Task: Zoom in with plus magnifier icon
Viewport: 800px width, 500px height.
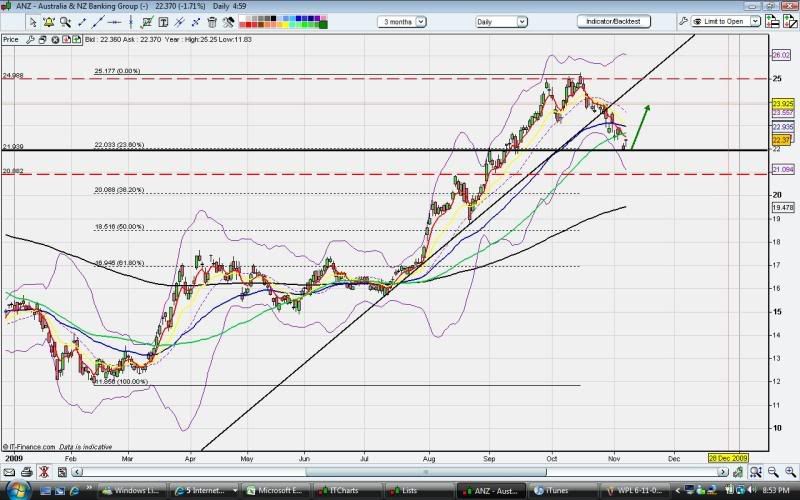Action: tap(791, 472)
